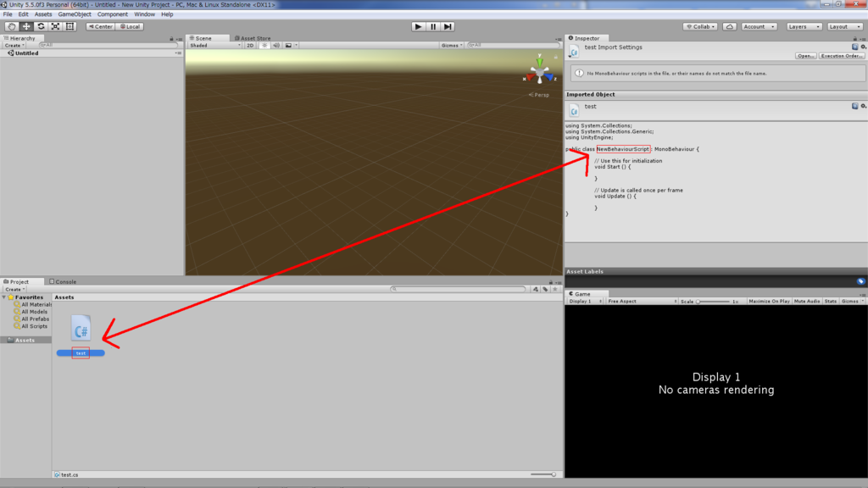Image resolution: width=868 pixels, height=488 pixels.
Task: Select the Rect transform tool
Action: pos(70,26)
